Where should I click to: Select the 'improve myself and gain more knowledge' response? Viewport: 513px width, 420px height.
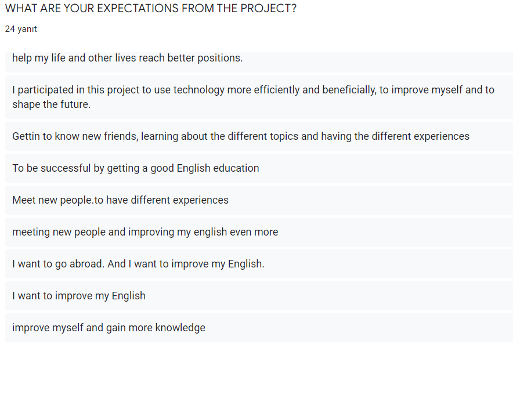coord(109,328)
